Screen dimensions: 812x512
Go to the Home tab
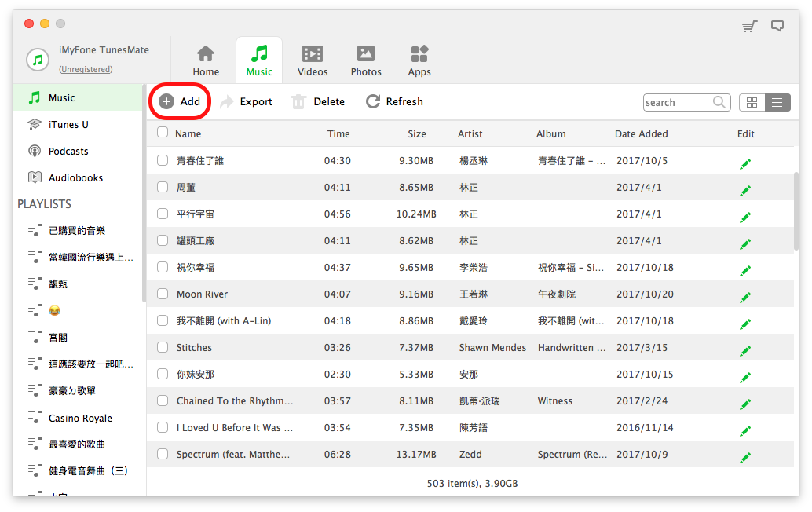(x=206, y=60)
